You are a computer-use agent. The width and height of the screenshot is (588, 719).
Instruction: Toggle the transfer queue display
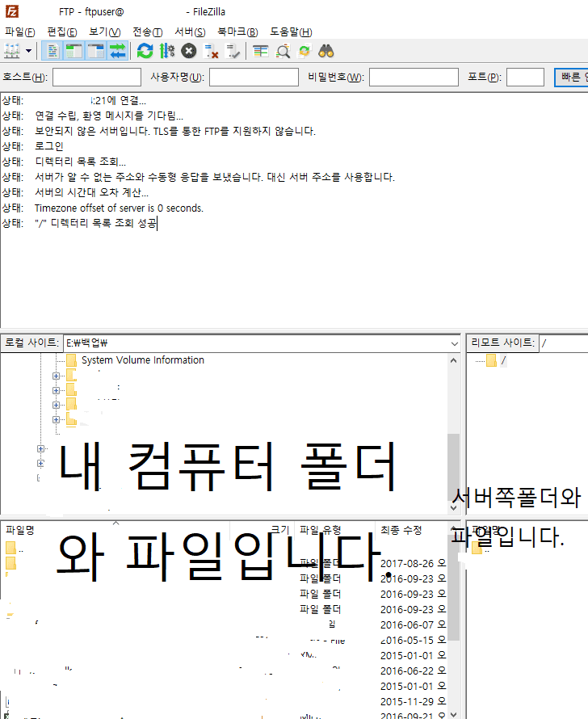click(x=118, y=51)
